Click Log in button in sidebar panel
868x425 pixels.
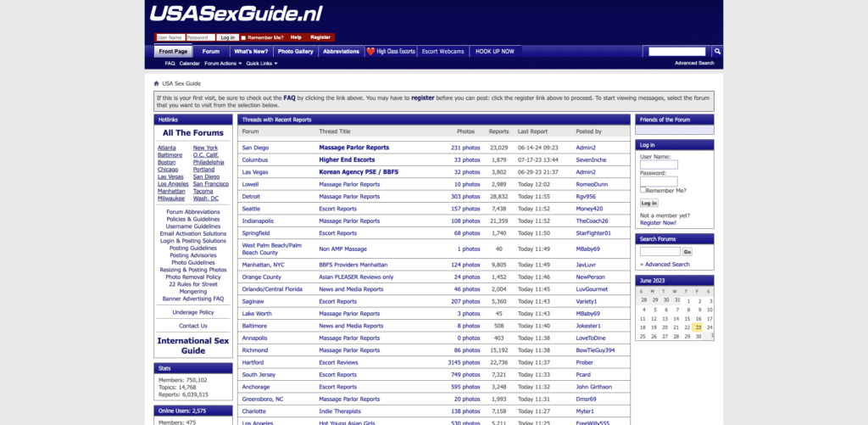[x=649, y=204]
